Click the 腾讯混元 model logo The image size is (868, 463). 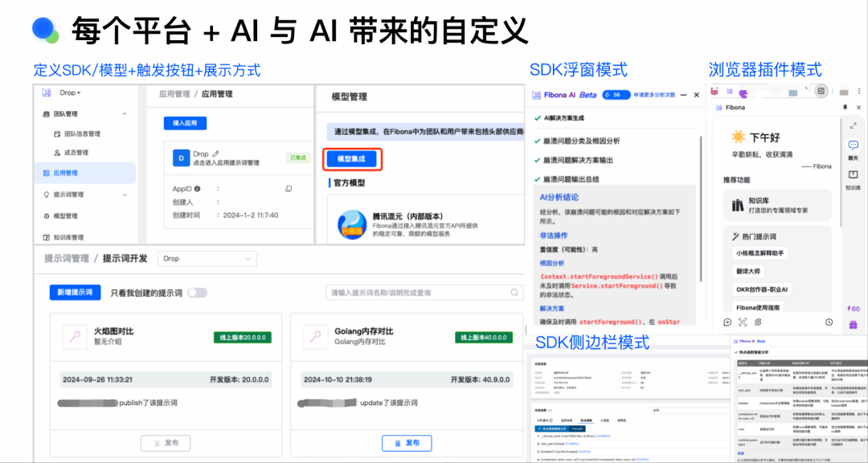(x=352, y=224)
